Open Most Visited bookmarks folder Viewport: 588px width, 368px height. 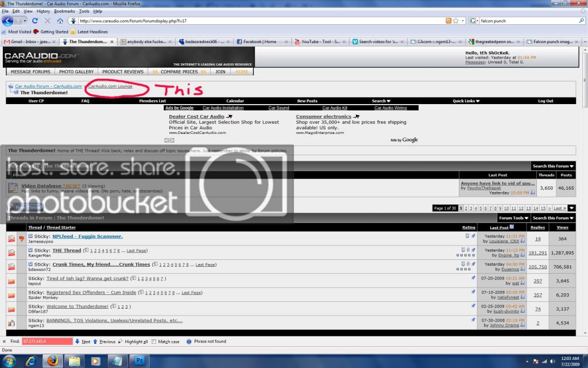coord(17,32)
